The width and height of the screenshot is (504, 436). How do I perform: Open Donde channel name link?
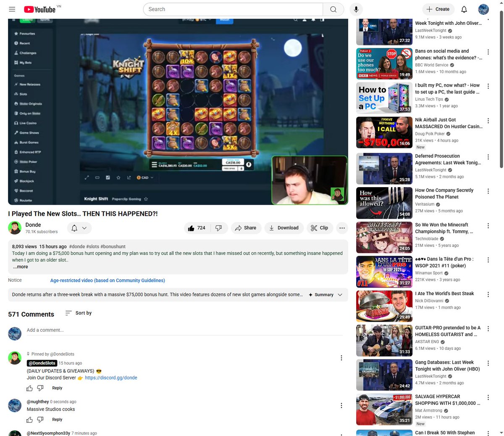click(x=33, y=225)
